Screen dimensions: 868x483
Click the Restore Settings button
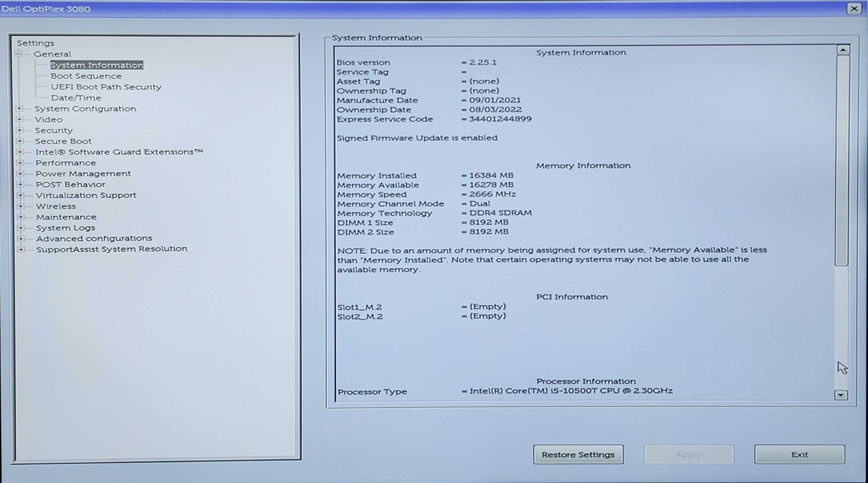(x=578, y=455)
